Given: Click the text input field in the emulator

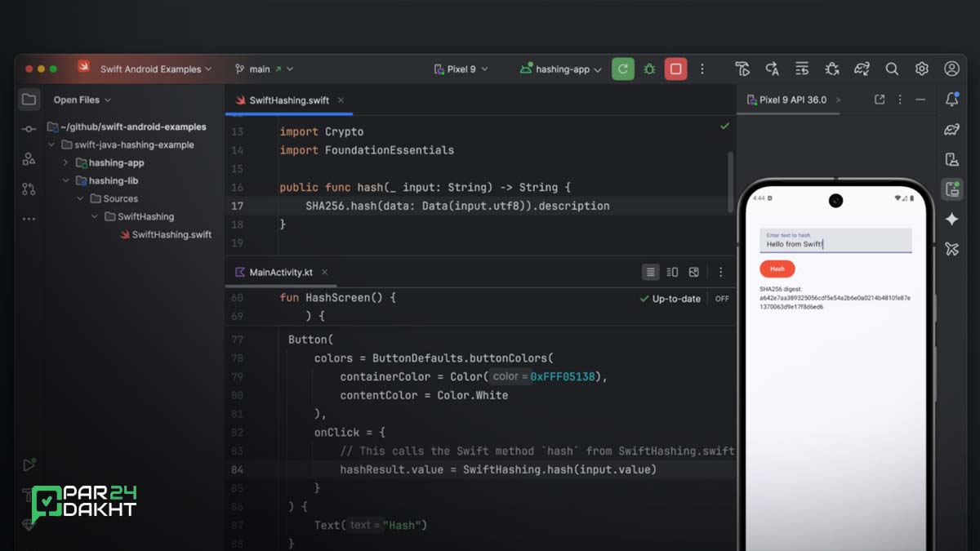Looking at the screenshot, I should (x=835, y=241).
